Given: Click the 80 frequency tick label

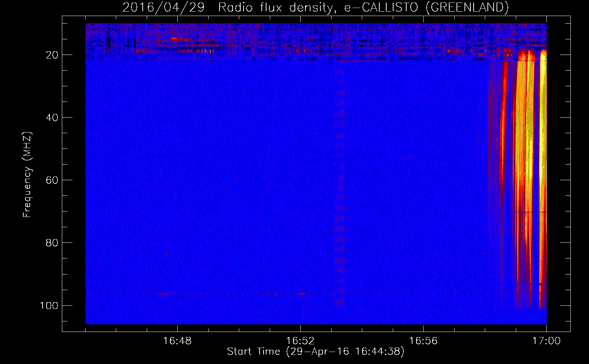Looking at the screenshot, I should tap(52, 243).
